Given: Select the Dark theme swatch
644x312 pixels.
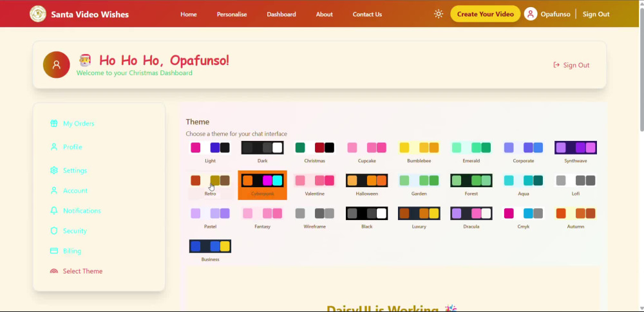Looking at the screenshot, I should point(263,148).
